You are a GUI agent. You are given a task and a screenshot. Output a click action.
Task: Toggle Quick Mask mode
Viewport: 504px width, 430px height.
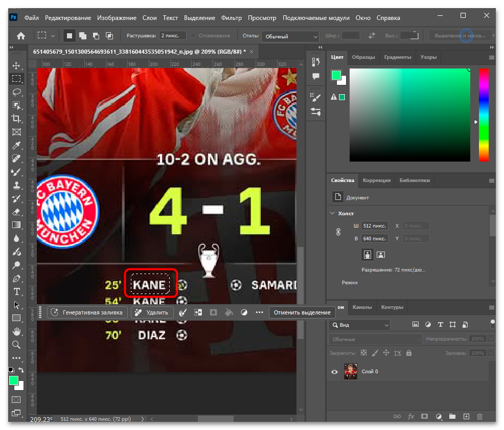pyautogui.click(x=16, y=399)
